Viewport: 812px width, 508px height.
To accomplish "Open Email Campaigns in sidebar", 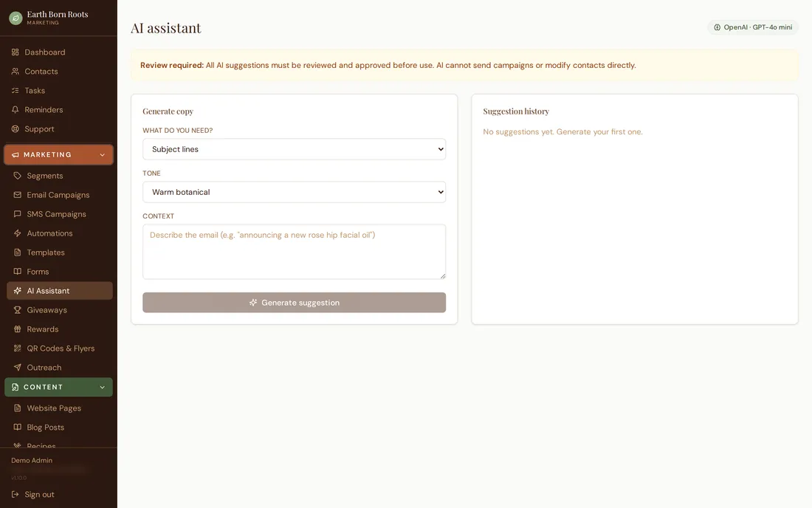I will pos(60,195).
